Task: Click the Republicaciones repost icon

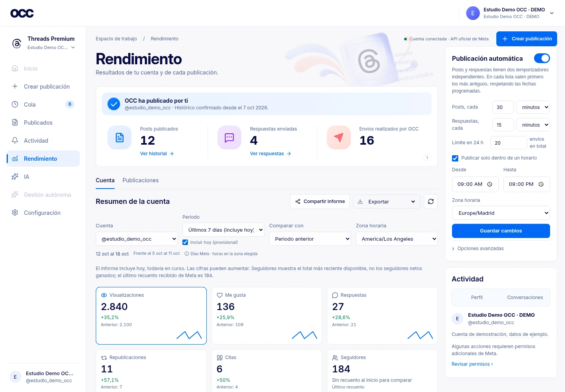Action: click(x=104, y=358)
